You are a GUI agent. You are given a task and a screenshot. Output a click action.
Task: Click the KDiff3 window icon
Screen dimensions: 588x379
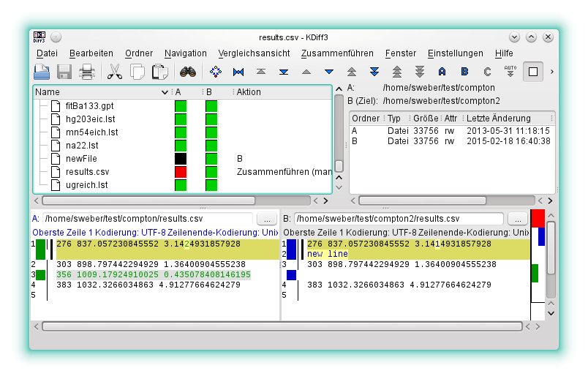(39, 37)
